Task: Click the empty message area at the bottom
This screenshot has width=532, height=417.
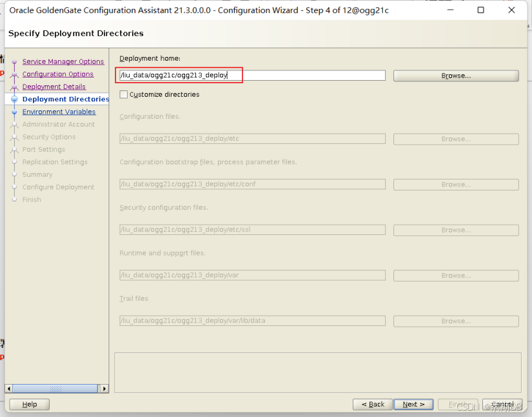Action: click(317, 372)
